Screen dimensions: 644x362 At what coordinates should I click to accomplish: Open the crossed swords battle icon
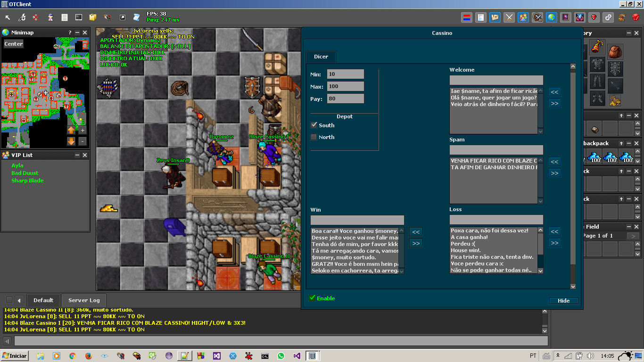[x=509, y=17]
